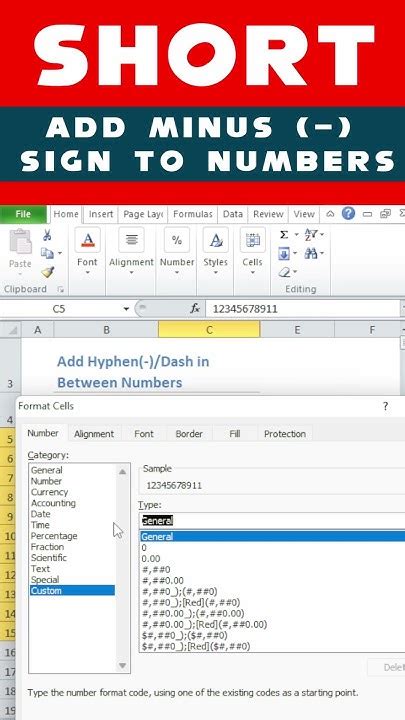Image resolution: width=405 pixels, height=720 pixels.
Task: Click the Fill down-arrow icon
Action: tap(284, 253)
